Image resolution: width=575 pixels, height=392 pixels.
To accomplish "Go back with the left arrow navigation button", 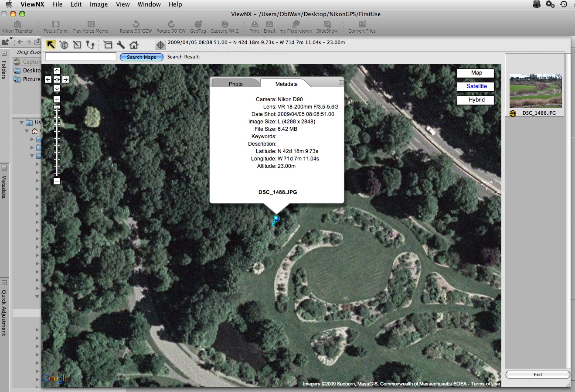I will (x=20, y=42).
